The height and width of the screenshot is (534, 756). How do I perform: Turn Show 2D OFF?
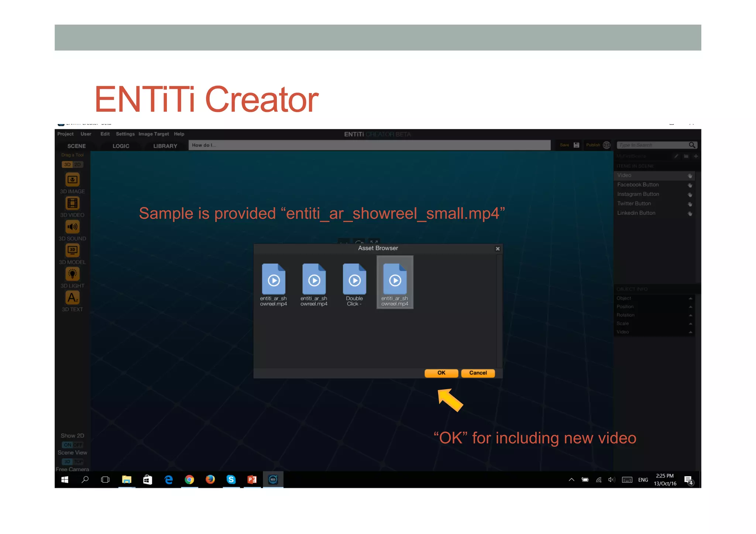click(x=78, y=445)
